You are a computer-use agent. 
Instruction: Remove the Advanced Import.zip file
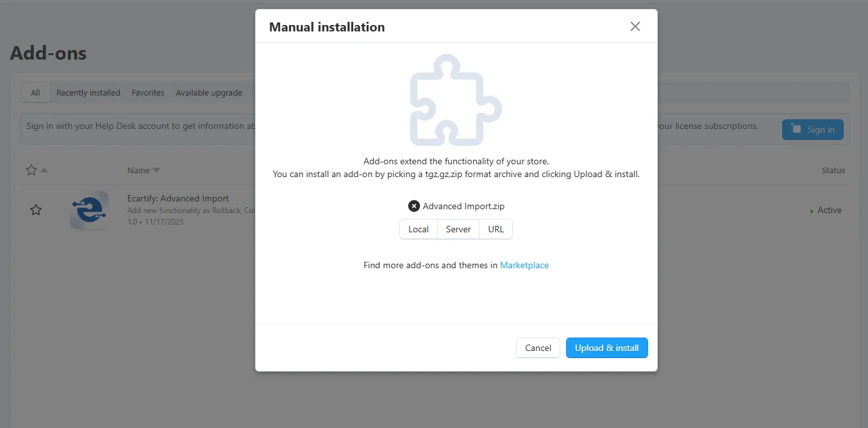click(414, 206)
